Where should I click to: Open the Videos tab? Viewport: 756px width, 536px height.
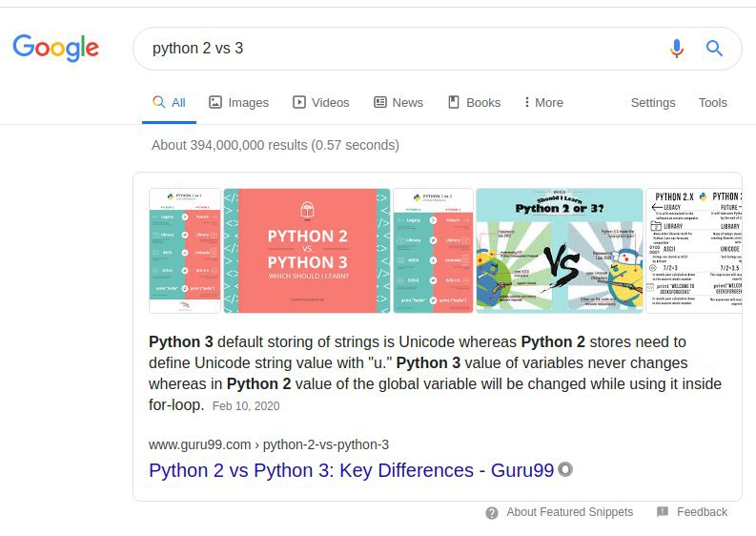(x=320, y=102)
